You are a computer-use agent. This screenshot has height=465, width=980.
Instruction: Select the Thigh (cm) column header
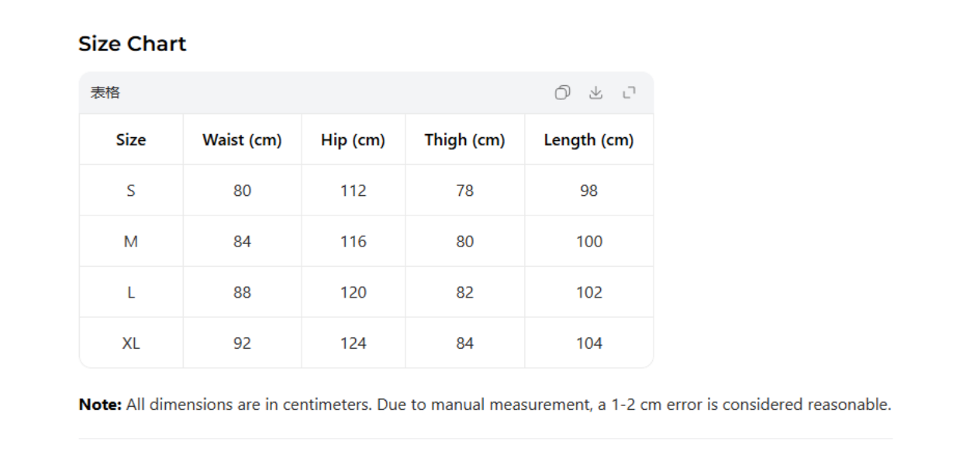[464, 140]
